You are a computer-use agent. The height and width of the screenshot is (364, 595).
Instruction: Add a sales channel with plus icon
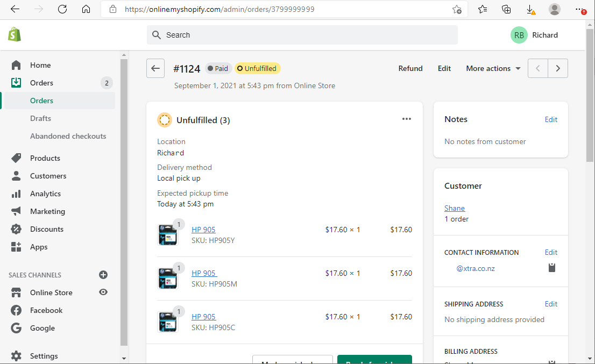pos(103,275)
